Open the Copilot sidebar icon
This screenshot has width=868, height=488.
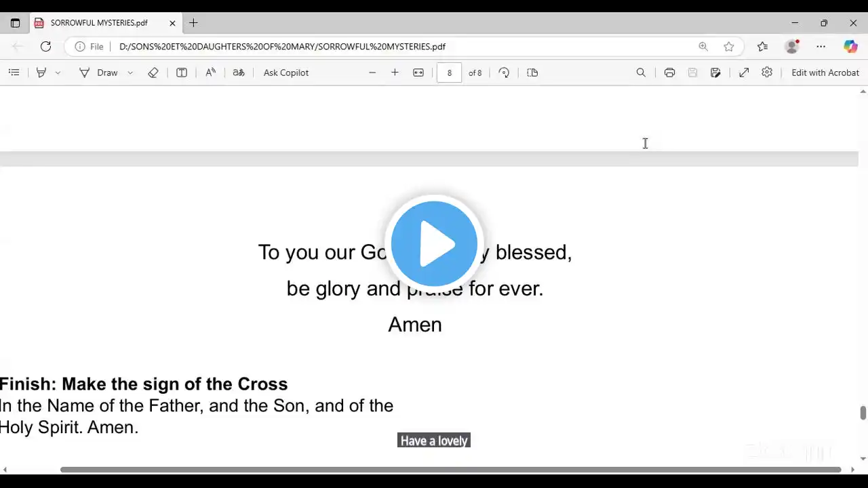(850, 47)
